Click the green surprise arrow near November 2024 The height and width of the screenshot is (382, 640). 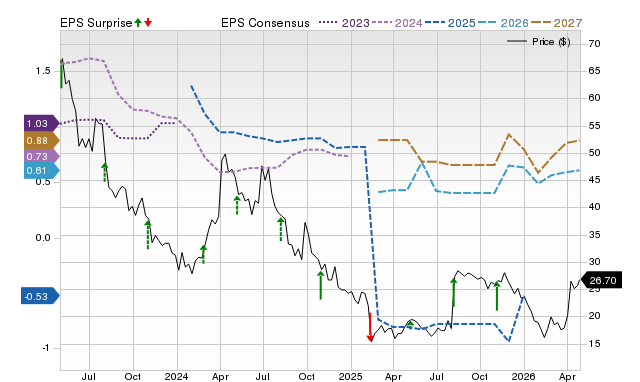tap(321, 285)
